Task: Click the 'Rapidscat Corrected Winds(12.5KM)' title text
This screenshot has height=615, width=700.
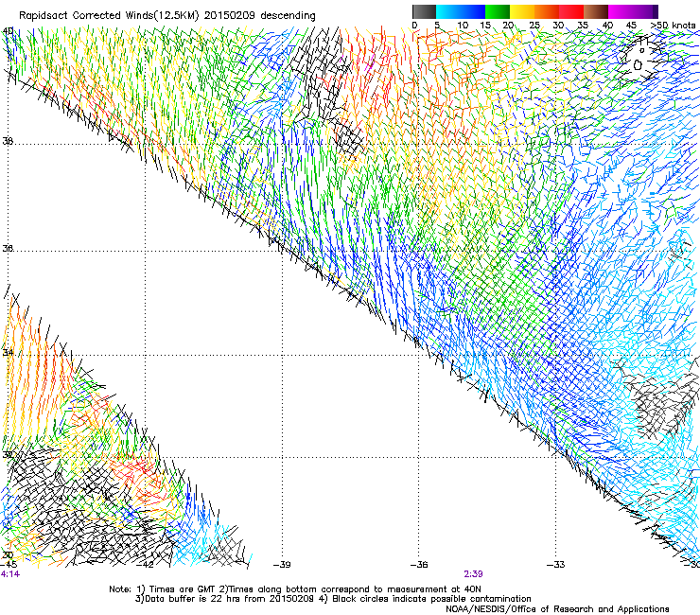Action: point(109,16)
